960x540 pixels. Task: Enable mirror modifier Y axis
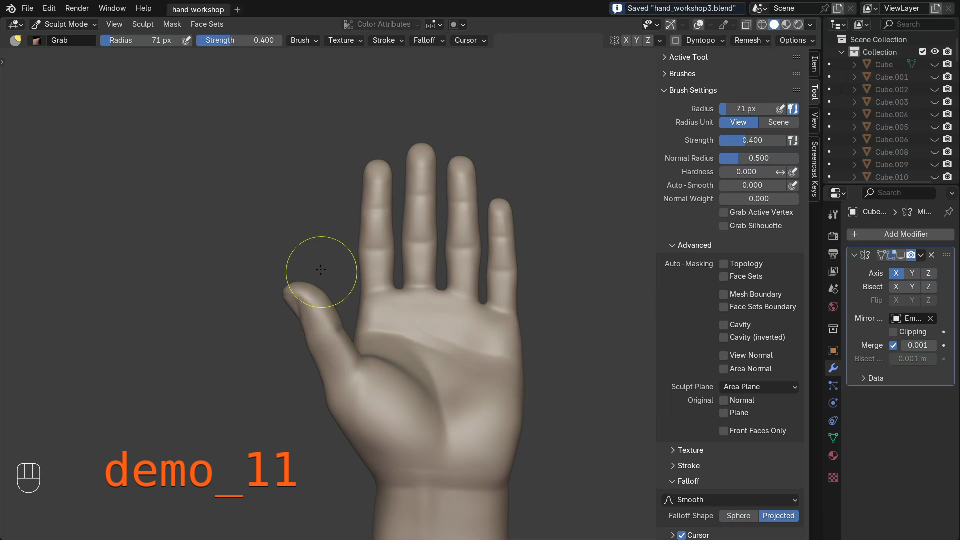click(x=912, y=273)
